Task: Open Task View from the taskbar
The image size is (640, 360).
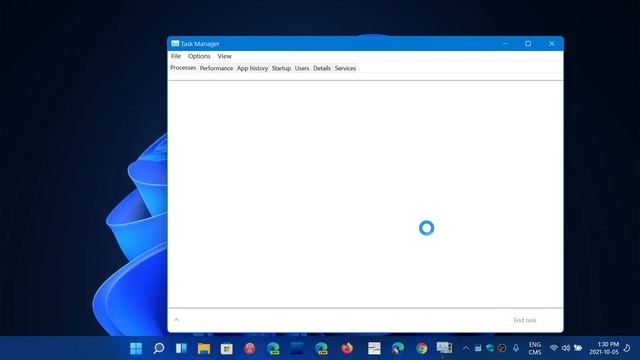Action: pyautogui.click(x=181, y=348)
